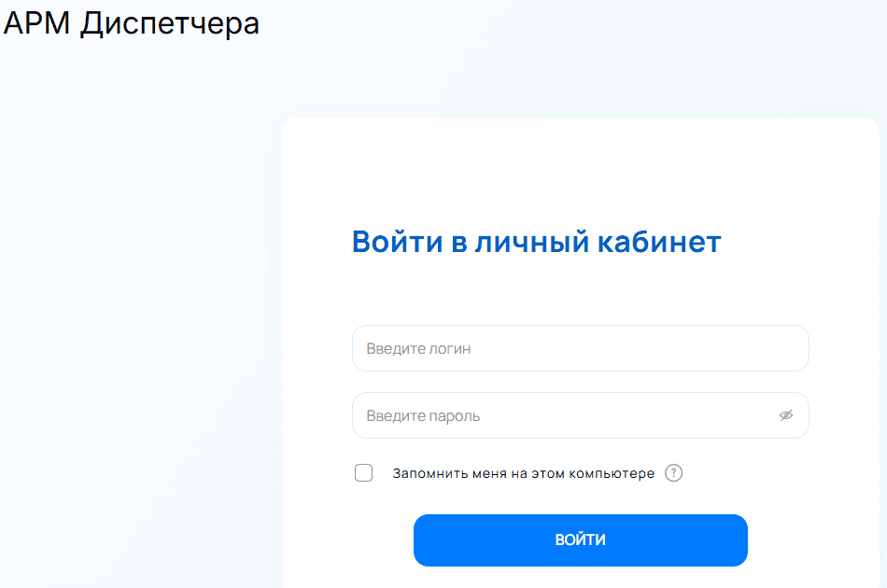Show the password using the crossed-eye icon
The image size is (887, 588).
pos(786,415)
